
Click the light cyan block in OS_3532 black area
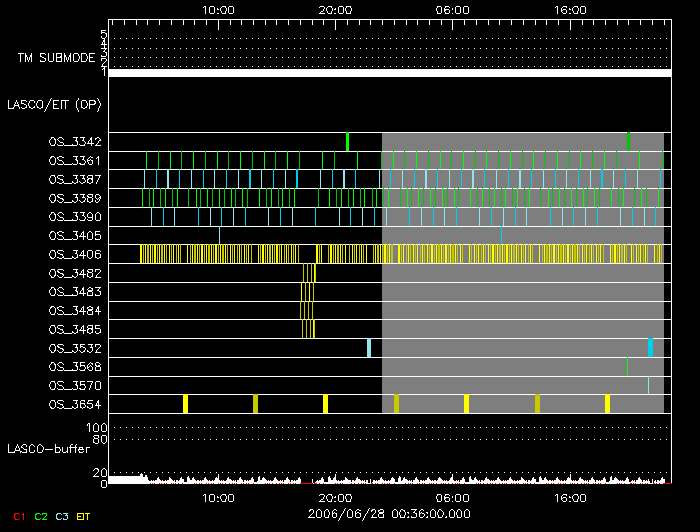pyautogui.click(x=368, y=347)
